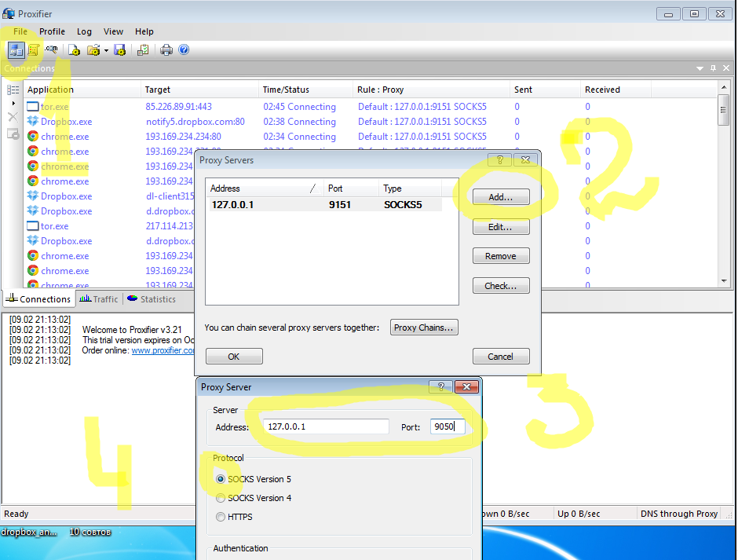Image resolution: width=738 pixels, height=560 pixels.
Task: Switch to the Traffic tab
Action: tap(99, 299)
